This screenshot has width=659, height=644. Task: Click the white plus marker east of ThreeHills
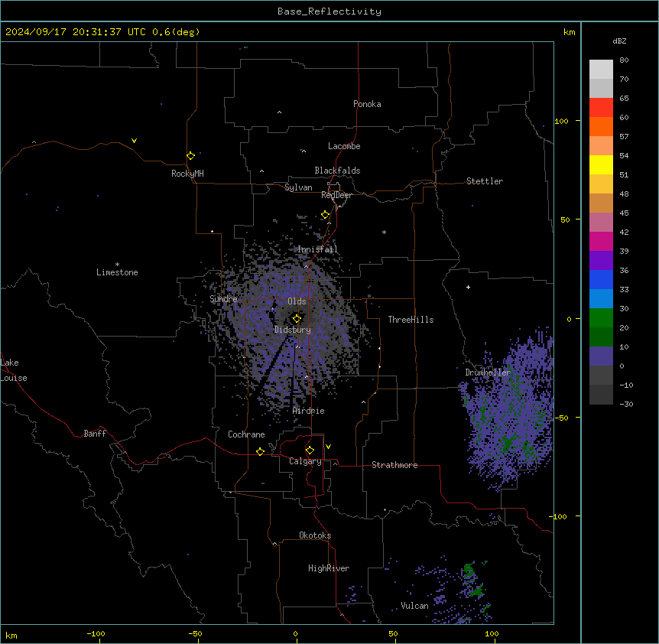[468, 287]
